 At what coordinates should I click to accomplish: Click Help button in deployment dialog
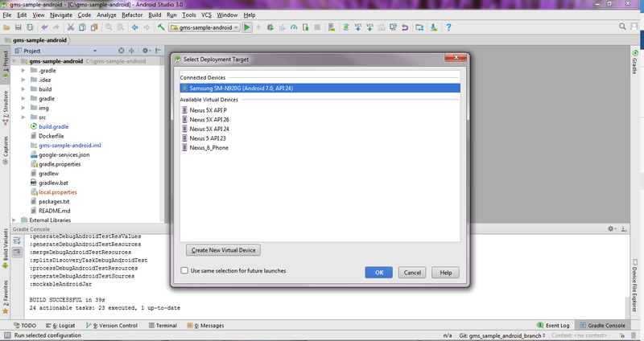(445, 273)
